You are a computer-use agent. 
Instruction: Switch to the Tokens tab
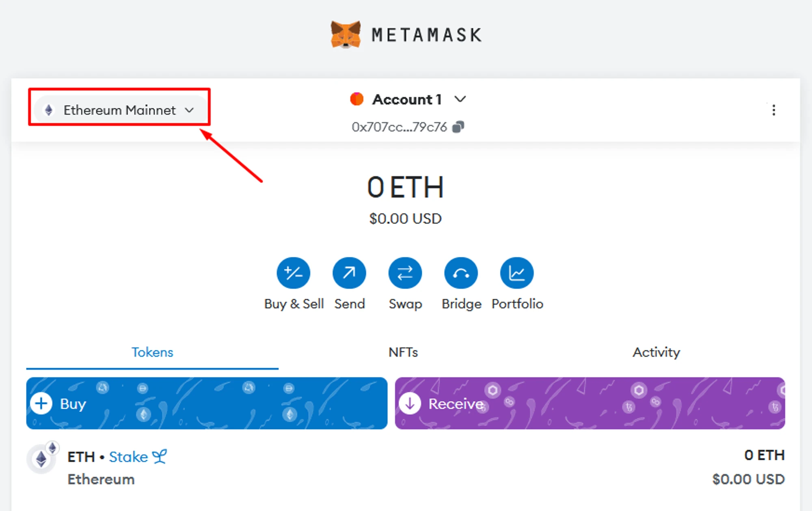pyautogui.click(x=152, y=352)
